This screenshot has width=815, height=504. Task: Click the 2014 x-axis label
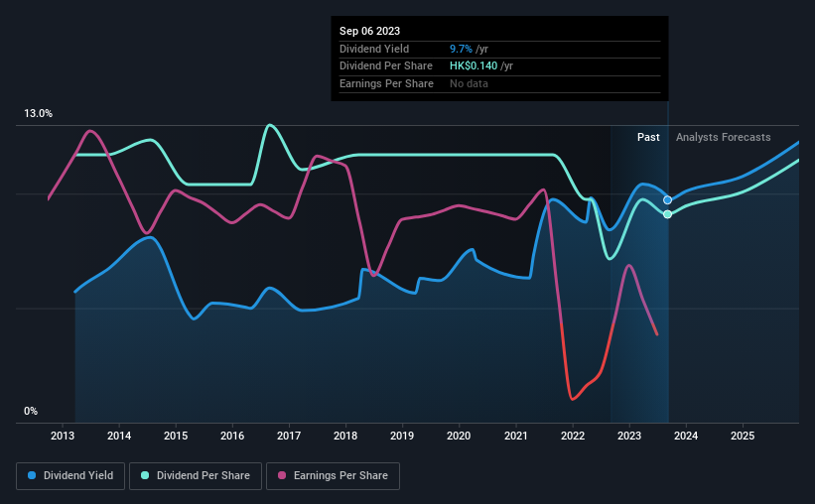click(x=119, y=436)
